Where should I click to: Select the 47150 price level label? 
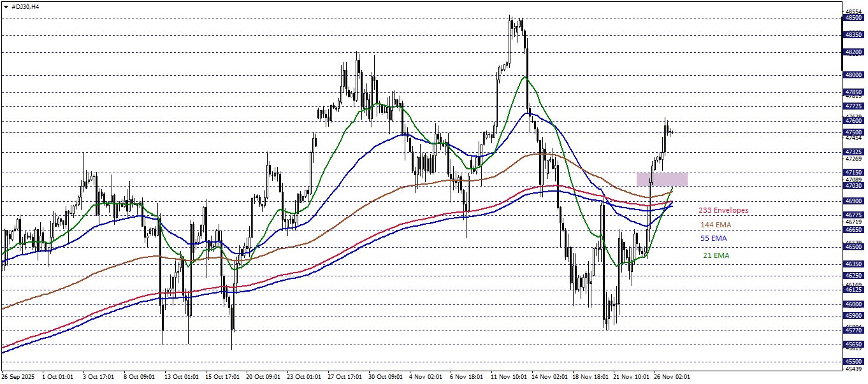pos(854,172)
